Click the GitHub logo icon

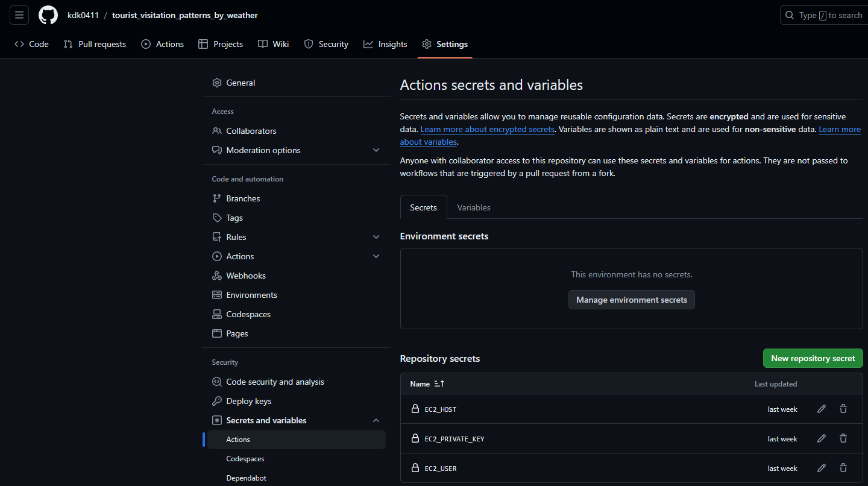[x=48, y=15]
